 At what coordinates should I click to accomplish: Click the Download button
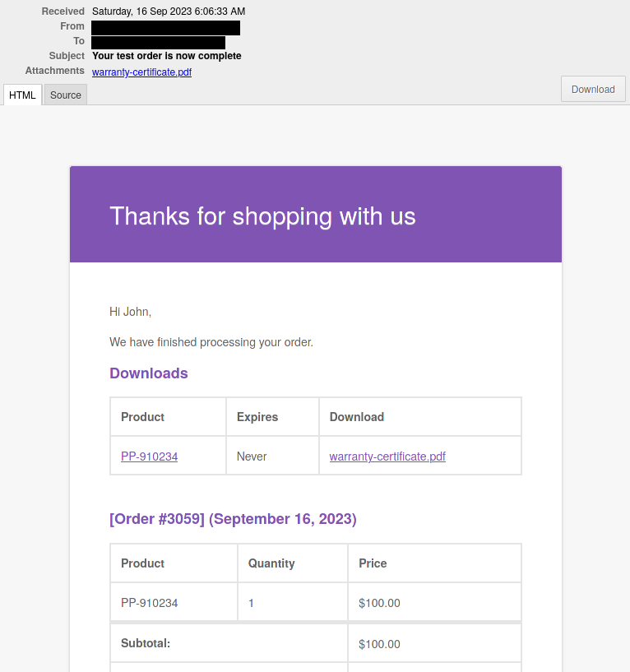click(x=593, y=89)
